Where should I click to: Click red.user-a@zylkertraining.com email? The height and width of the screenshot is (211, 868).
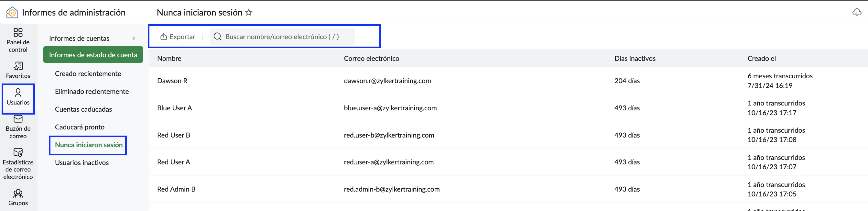pos(388,162)
